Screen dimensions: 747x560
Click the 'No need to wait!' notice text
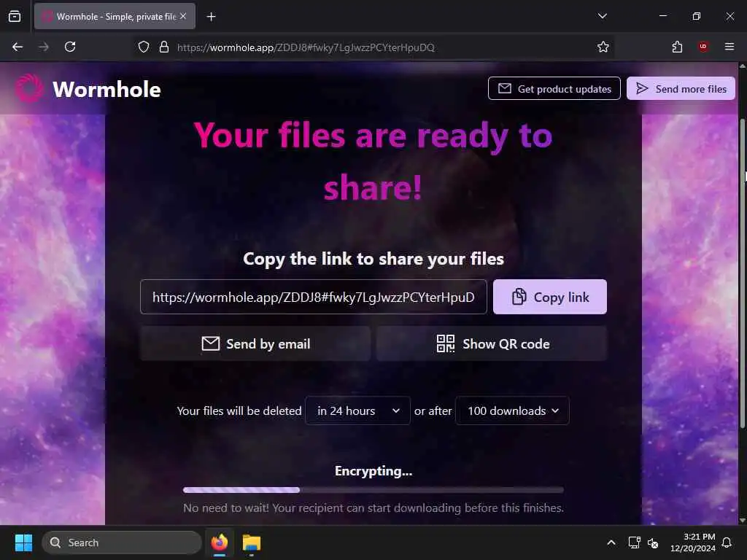pos(373,508)
